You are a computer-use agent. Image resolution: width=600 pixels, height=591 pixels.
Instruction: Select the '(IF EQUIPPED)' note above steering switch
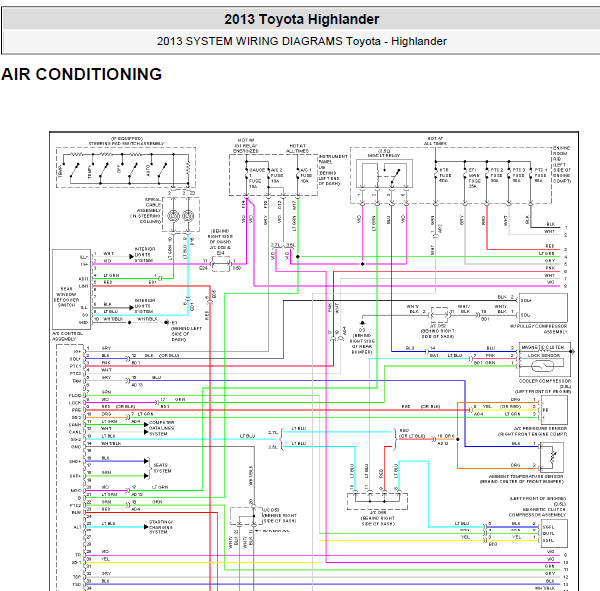127,139
